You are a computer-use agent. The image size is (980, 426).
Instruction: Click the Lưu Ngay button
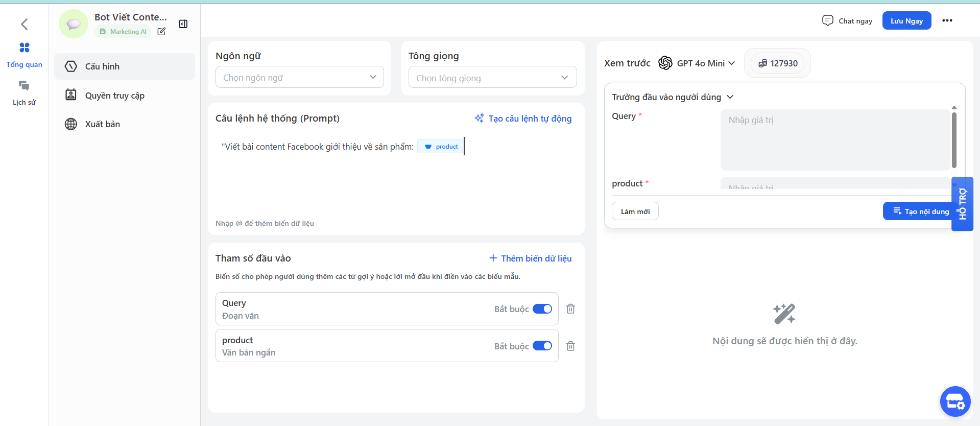[x=906, y=21]
